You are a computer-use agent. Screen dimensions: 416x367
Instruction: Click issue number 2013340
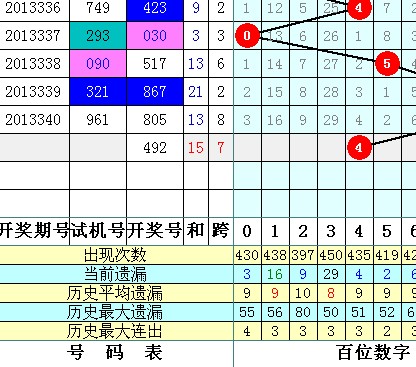coord(33,120)
